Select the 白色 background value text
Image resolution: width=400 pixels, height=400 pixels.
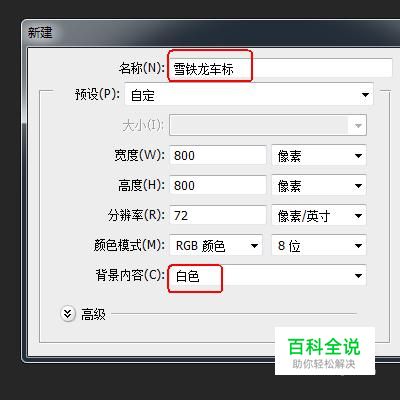point(188,276)
